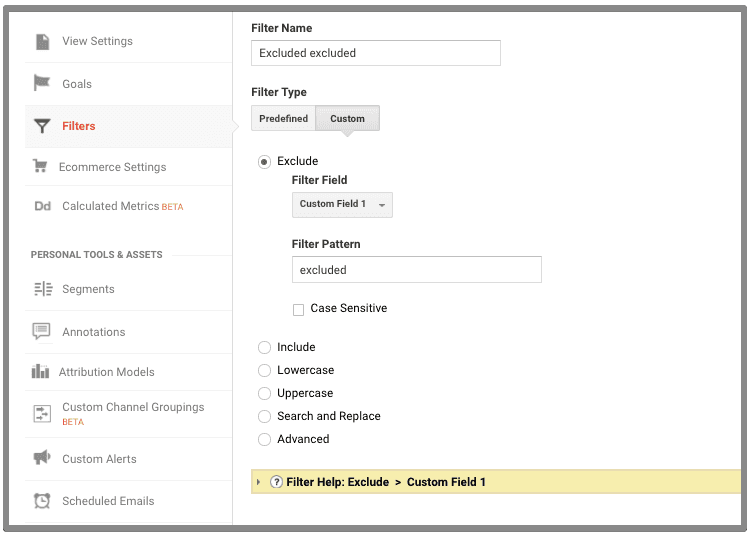
Task: Click the Scheduled Emails clock icon
Action: (42, 501)
